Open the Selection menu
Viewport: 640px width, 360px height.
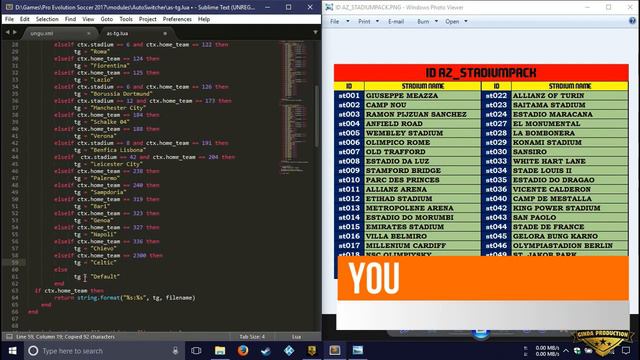click(47, 19)
